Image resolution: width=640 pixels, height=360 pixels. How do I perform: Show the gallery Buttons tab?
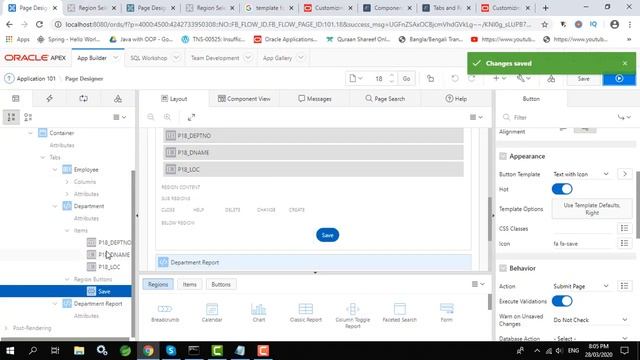point(221,284)
